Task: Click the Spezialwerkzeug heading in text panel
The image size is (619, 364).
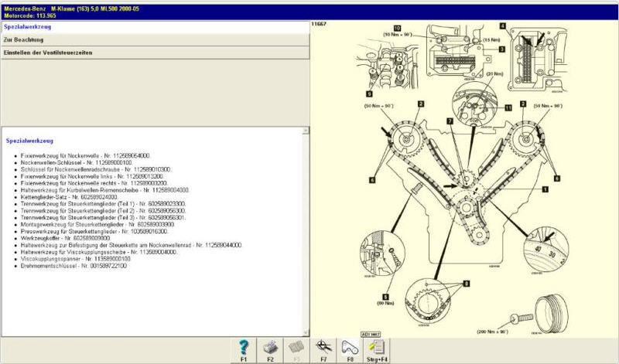Action: pyautogui.click(x=30, y=141)
